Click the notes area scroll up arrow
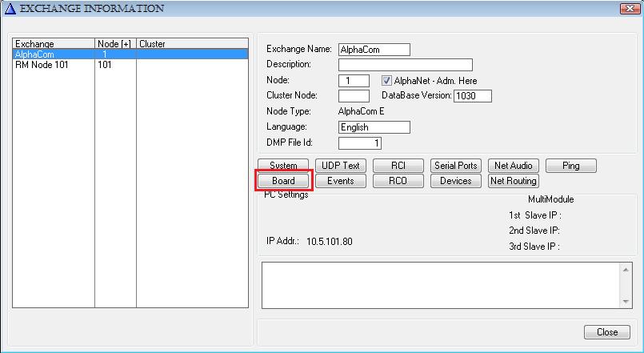The height and width of the screenshot is (353, 644). pos(626,270)
